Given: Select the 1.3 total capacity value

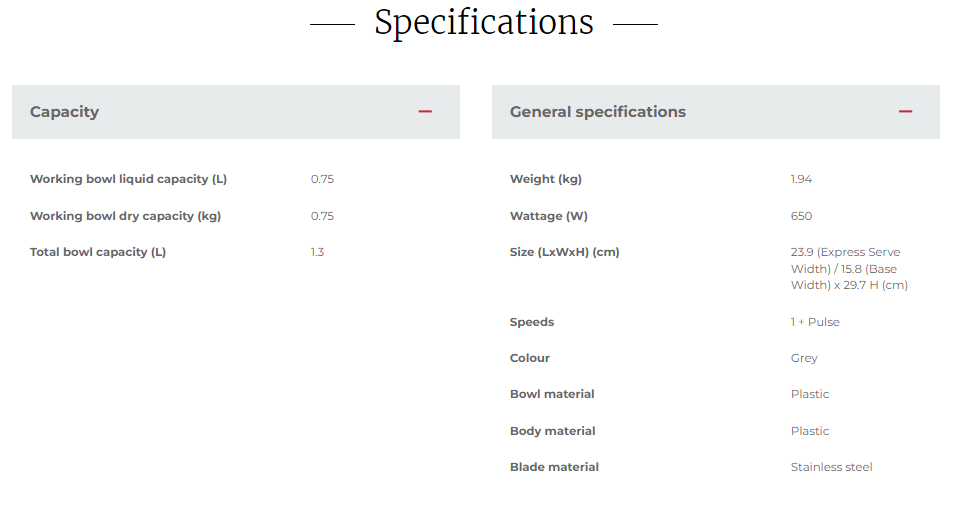Looking at the screenshot, I should [x=317, y=252].
